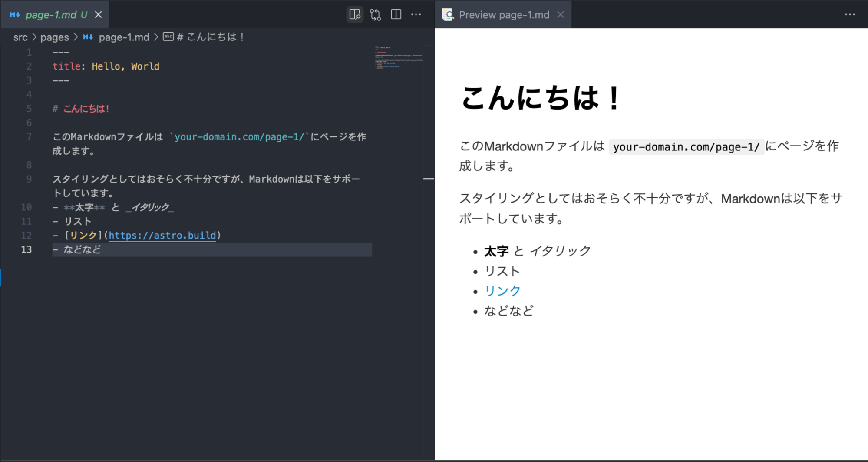Select the Preview page-1.md tab
This screenshot has height=462, width=868.
tap(504, 15)
